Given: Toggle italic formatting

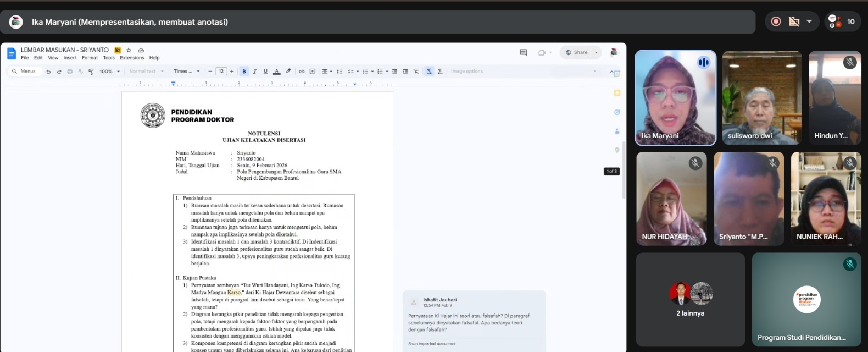Looking at the screenshot, I should point(255,71).
